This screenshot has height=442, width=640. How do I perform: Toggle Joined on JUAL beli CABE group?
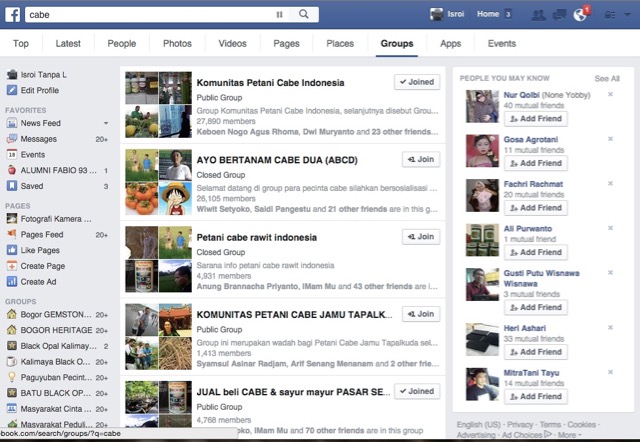click(416, 391)
